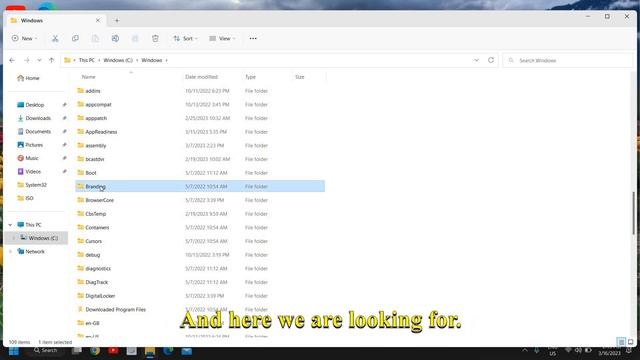
Task: Sort by the Size column header
Action: click(x=300, y=77)
